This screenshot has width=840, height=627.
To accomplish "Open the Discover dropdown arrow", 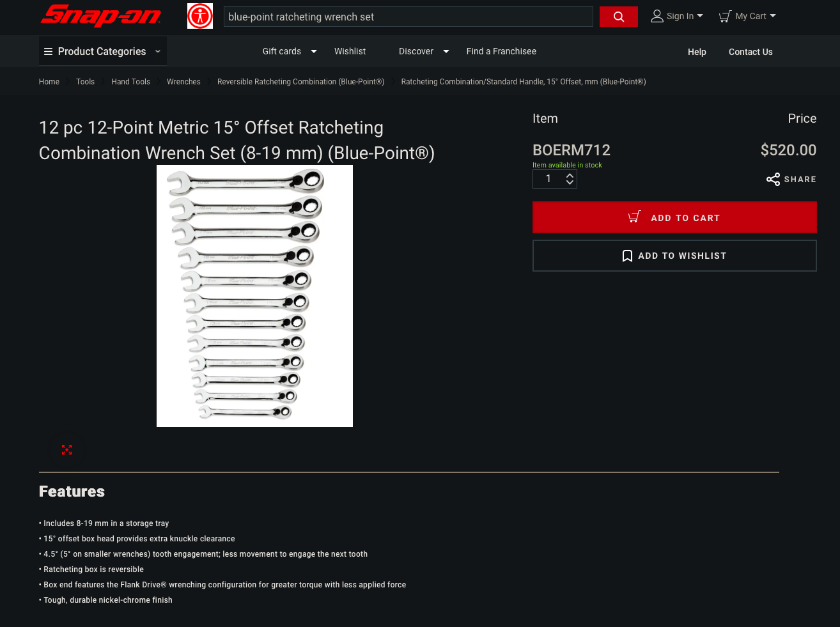I will pos(446,52).
